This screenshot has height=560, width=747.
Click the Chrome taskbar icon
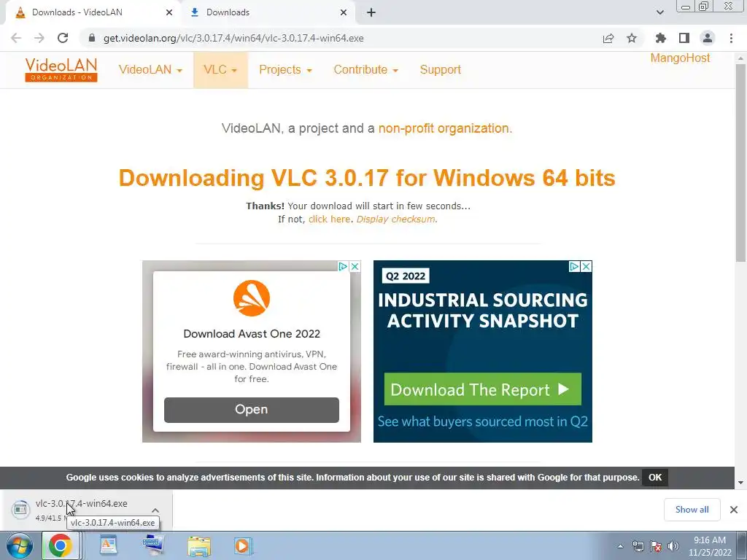60,545
